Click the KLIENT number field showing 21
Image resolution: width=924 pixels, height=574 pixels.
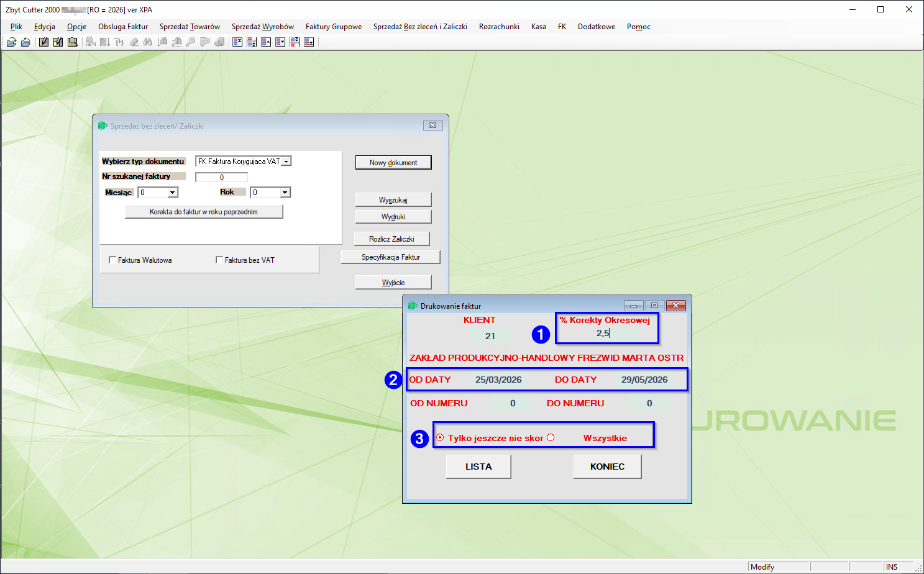click(x=490, y=336)
